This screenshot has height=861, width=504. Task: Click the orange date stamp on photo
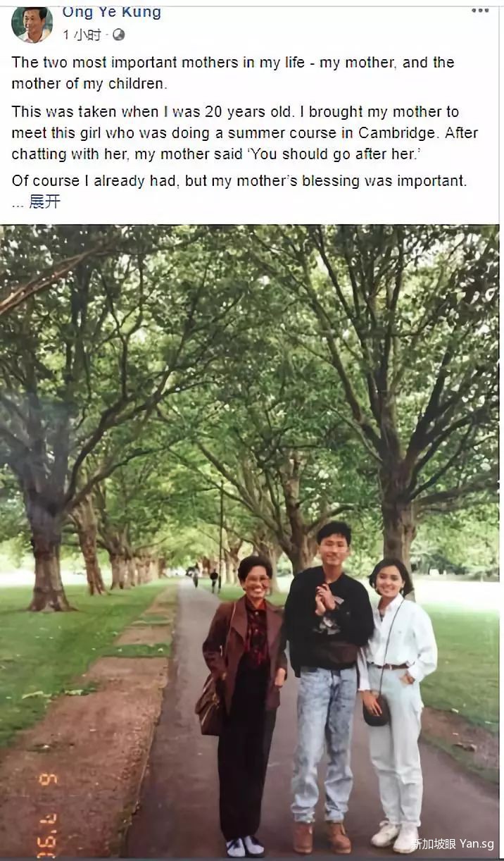47,814
